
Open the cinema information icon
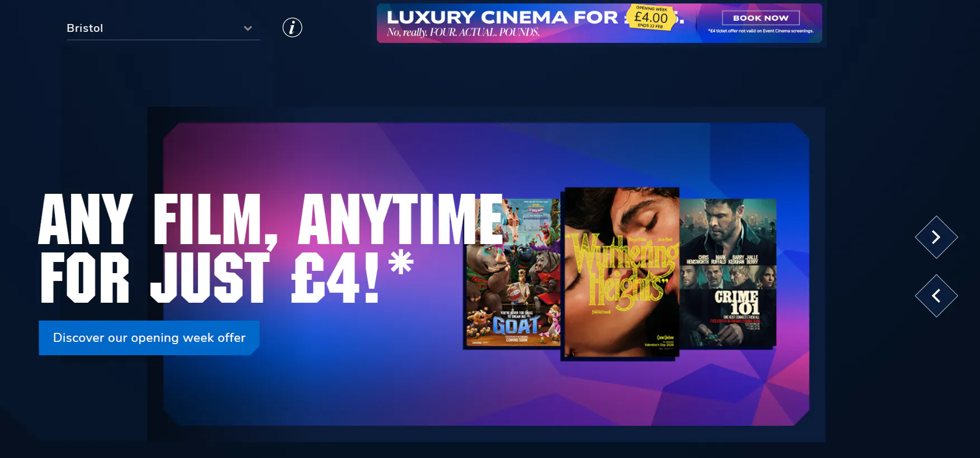(292, 27)
